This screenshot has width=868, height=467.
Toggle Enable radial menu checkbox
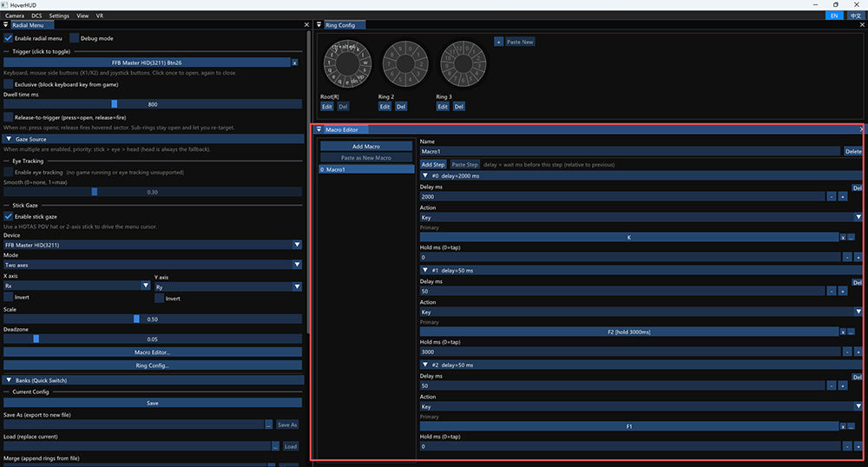pyautogui.click(x=9, y=38)
